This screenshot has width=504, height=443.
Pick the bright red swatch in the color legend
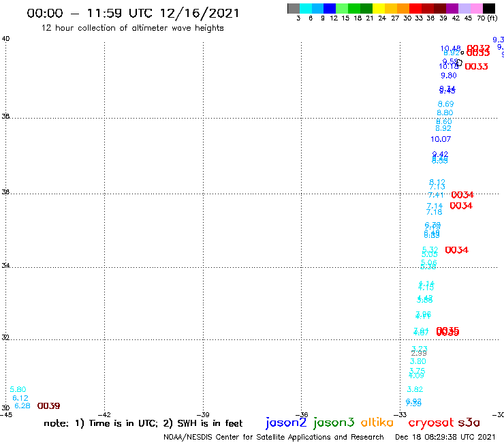[x=415, y=8]
